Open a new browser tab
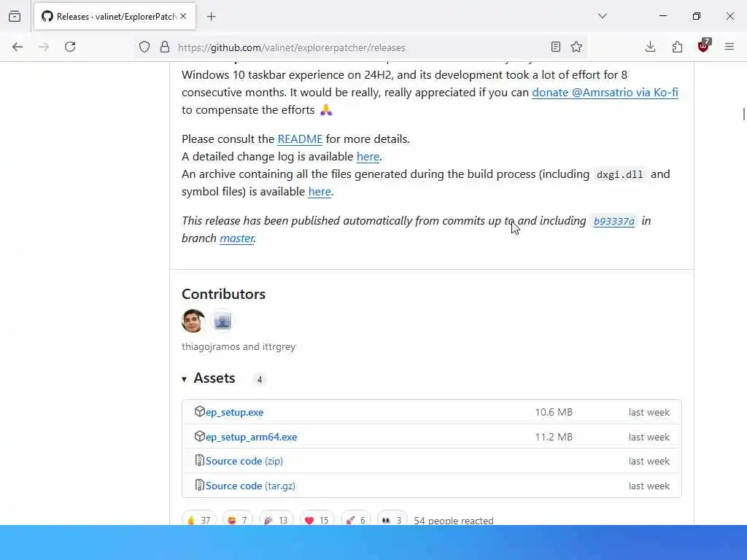 (x=211, y=17)
